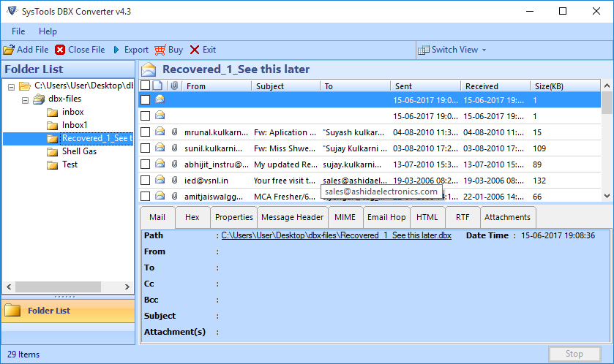Click envelope icon in ied@vsnl.in row
Image resolution: width=614 pixels, height=364 pixels.
pos(160,180)
